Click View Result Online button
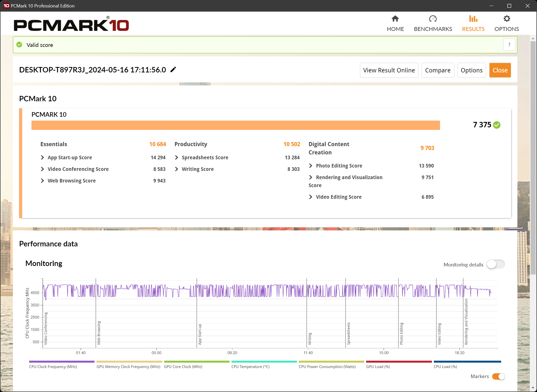537x392 pixels. point(389,70)
